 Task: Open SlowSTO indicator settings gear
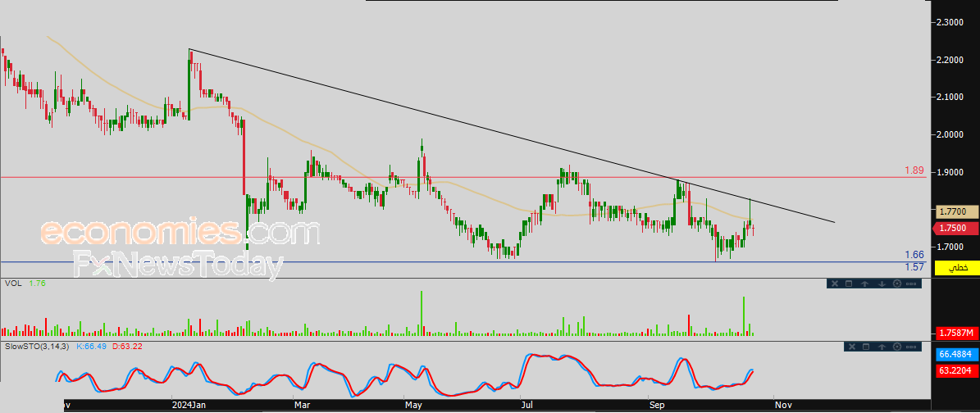point(897,347)
